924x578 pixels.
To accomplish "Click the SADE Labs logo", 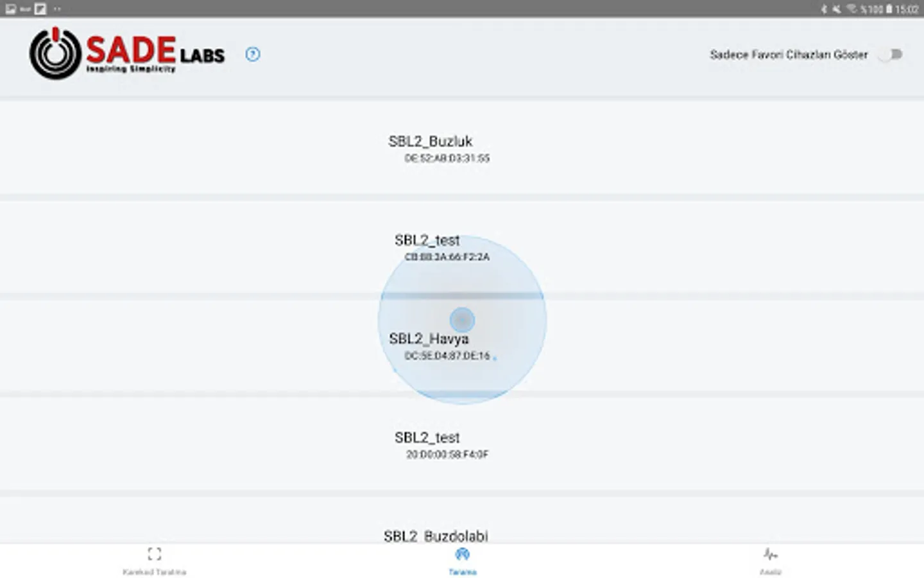I will point(127,53).
